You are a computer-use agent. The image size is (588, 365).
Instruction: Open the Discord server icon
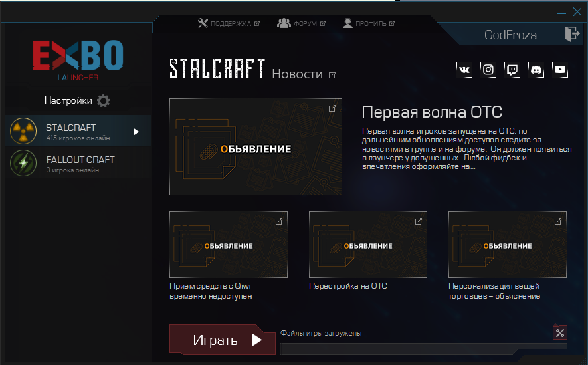click(536, 70)
